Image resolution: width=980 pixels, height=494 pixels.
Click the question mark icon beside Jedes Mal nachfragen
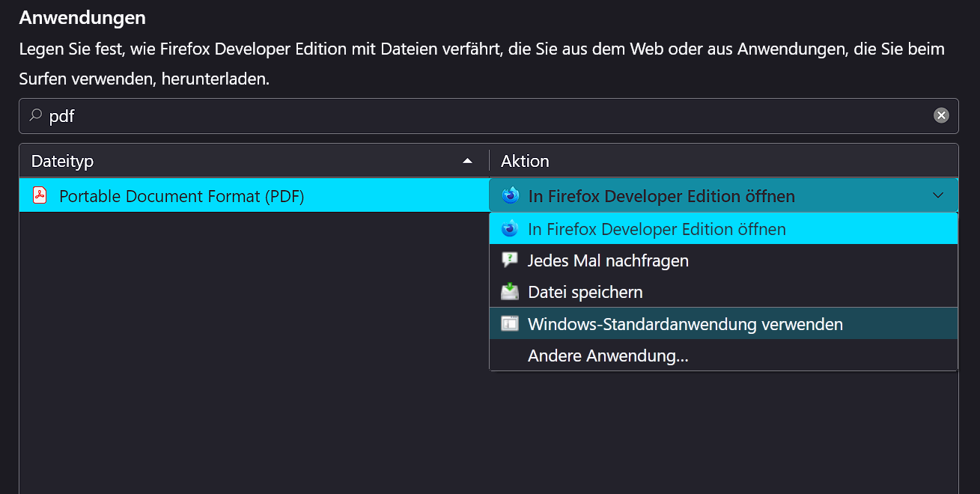point(510,260)
